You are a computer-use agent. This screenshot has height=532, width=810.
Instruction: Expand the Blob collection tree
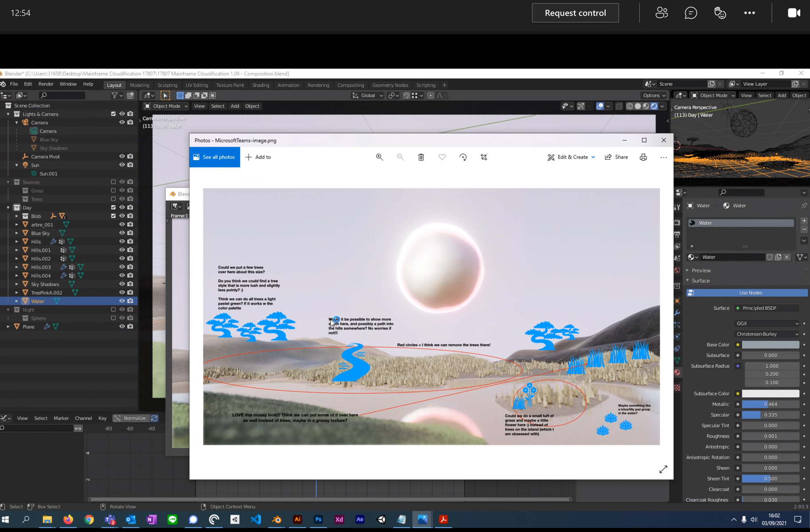[x=17, y=216]
